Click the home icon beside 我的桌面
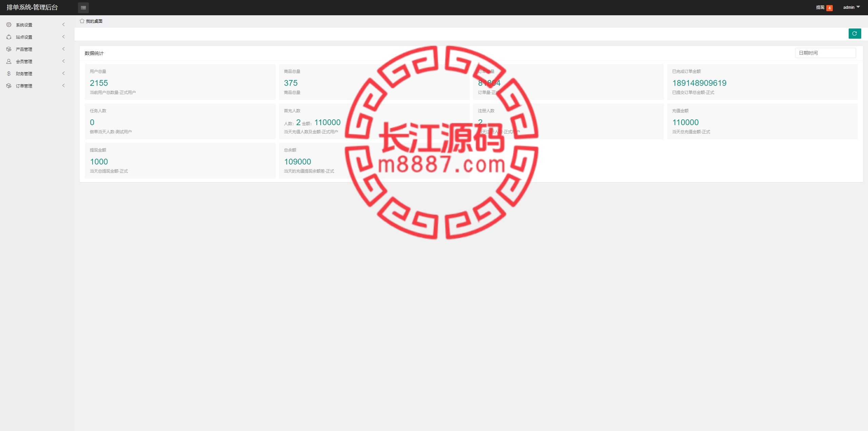Image resolution: width=868 pixels, height=431 pixels. (x=82, y=21)
